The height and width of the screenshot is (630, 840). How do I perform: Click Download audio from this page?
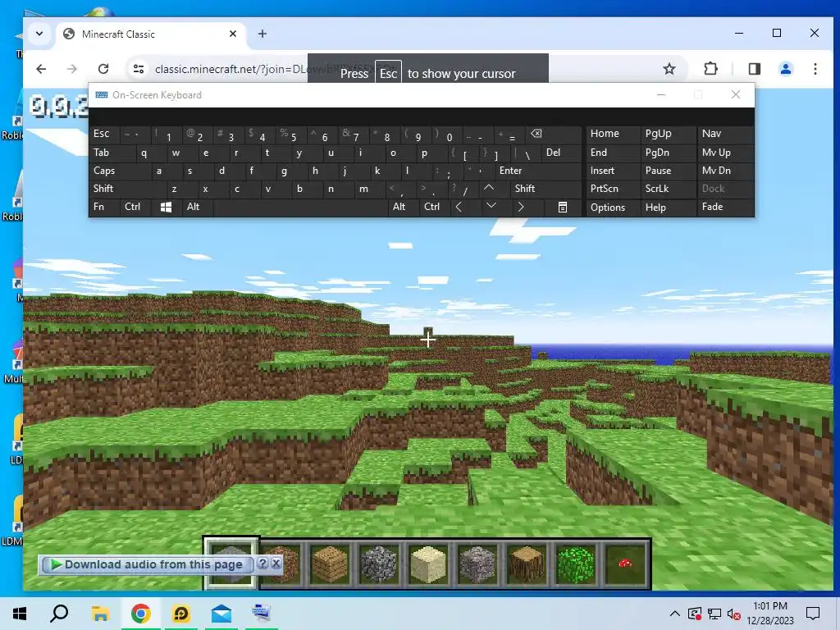[146, 564]
